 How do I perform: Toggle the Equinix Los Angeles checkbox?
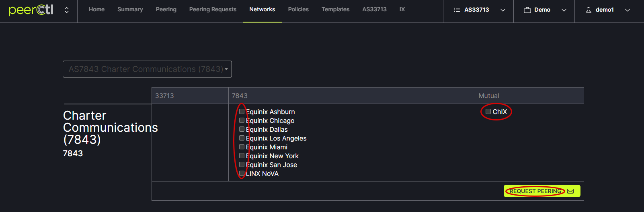pyautogui.click(x=242, y=138)
